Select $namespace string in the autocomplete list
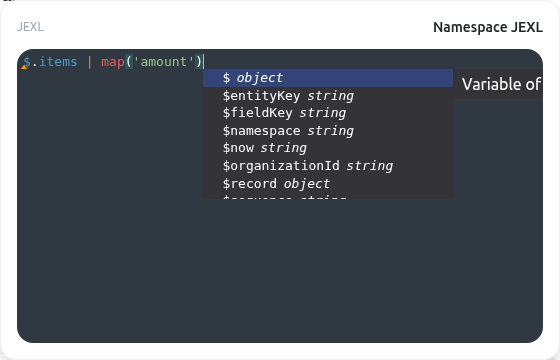 tap(328, 131)
